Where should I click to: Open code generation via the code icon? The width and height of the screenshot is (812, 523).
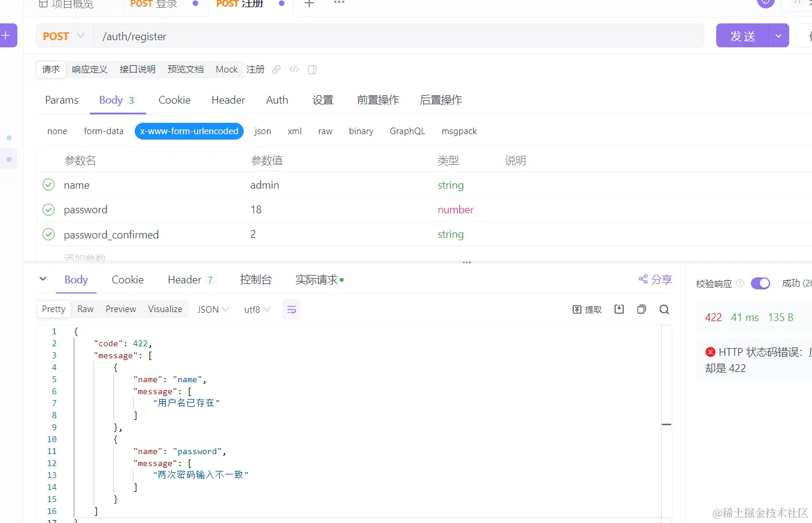294,69
